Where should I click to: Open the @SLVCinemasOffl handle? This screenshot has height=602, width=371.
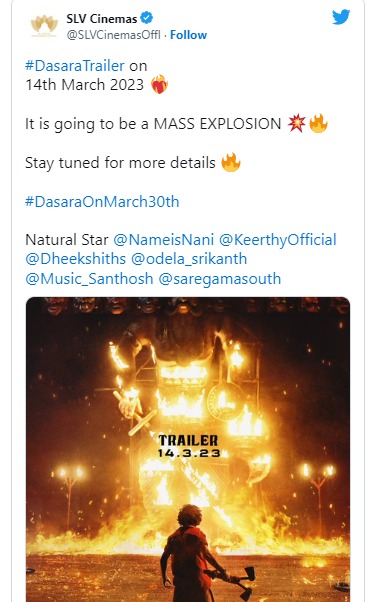[113, 35]
